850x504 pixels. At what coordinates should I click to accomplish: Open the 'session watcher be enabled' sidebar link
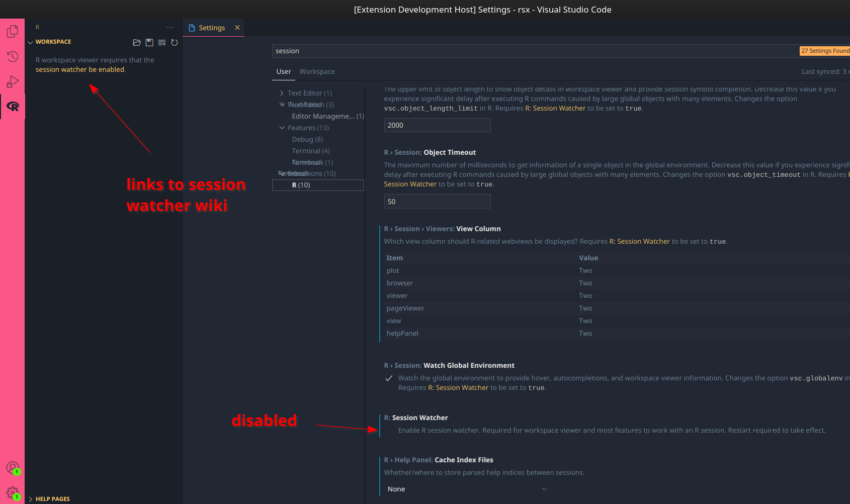tap(80, 69)
